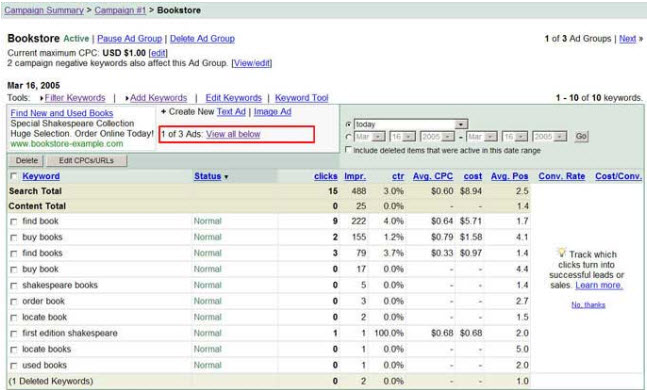Open View/edit for campaign negative keywords

(252, 63)
